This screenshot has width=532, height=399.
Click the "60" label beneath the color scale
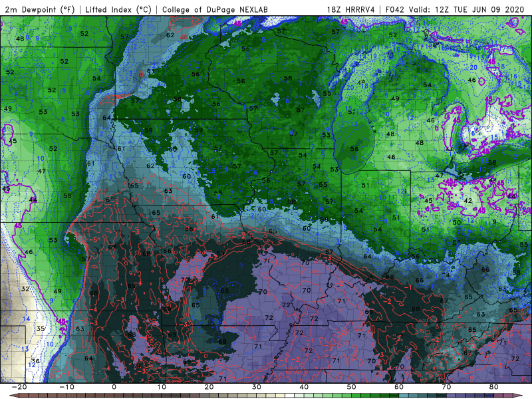[399, 387]
